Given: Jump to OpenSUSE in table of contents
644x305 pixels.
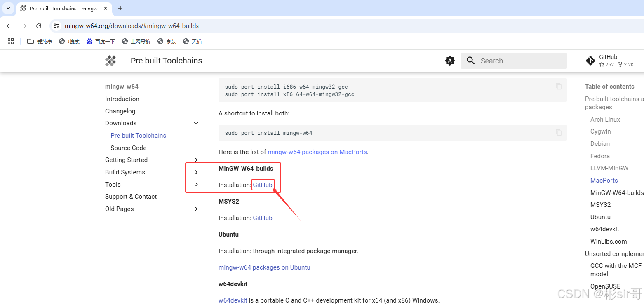Looking at the screenshot, I should [x=605, y=286].
